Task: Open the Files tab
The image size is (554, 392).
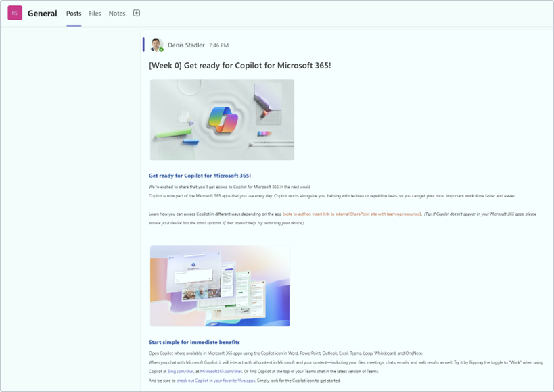Action: click(x=95, y=14)
